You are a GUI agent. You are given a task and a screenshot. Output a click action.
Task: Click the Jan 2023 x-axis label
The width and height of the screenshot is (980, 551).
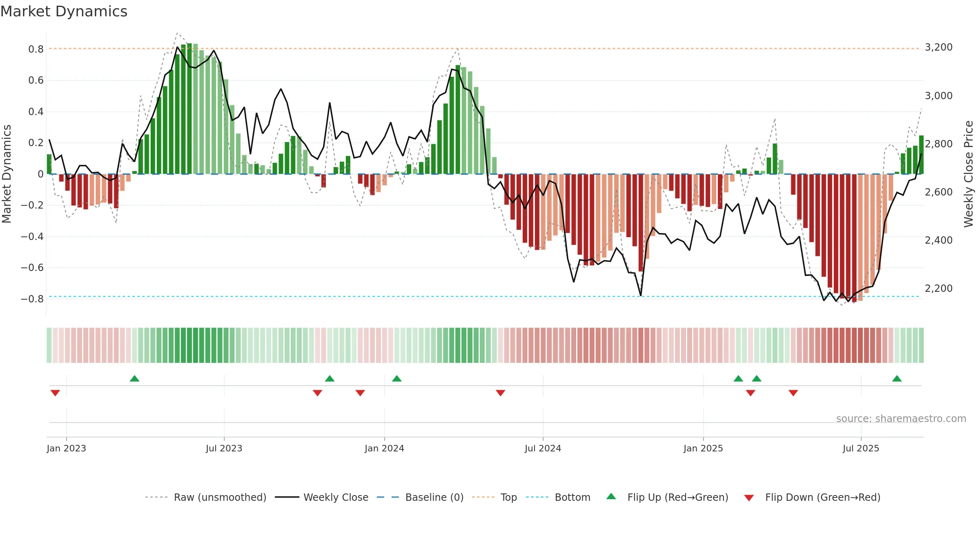point(66,449)
